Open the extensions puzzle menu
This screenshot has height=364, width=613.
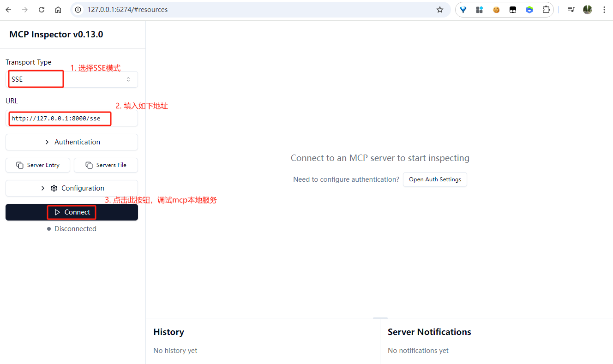click(x=546, y=10)
